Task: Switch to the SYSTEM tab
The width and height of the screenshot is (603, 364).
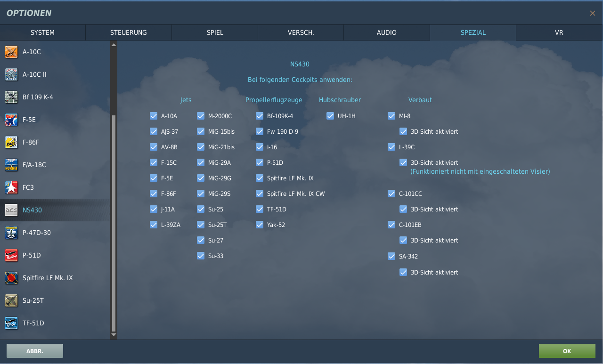Action: pos(43,32)
